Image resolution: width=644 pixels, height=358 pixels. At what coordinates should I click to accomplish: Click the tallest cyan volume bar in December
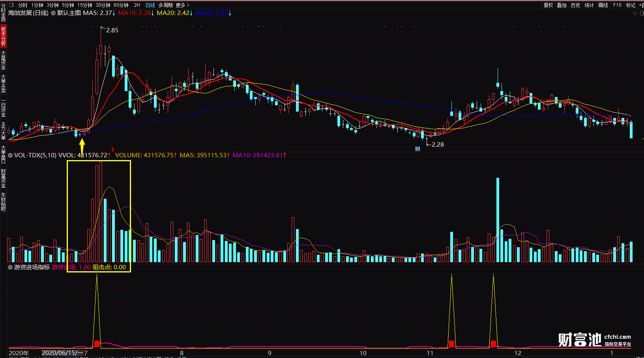(498, 220)
